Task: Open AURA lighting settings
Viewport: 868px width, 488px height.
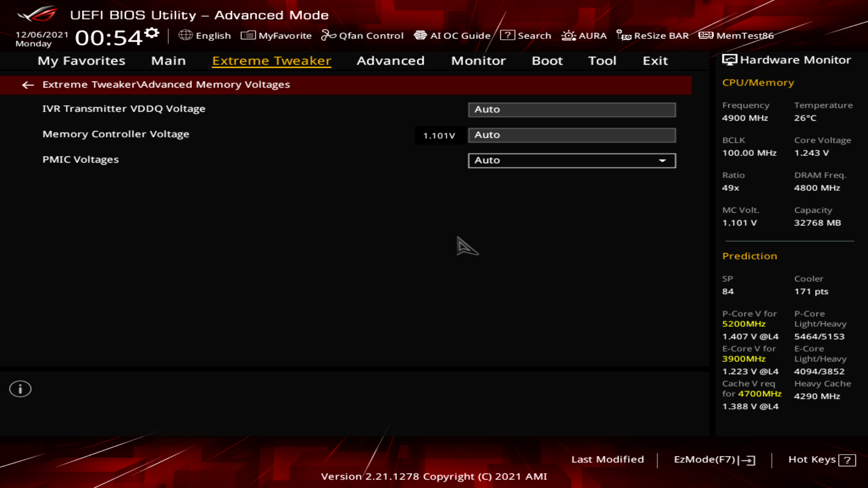Action: click(568, 35)
